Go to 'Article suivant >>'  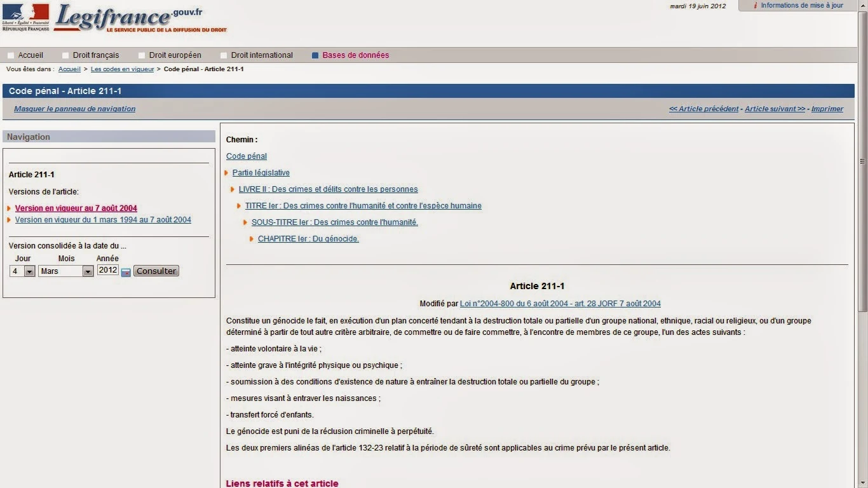point(775,109)
